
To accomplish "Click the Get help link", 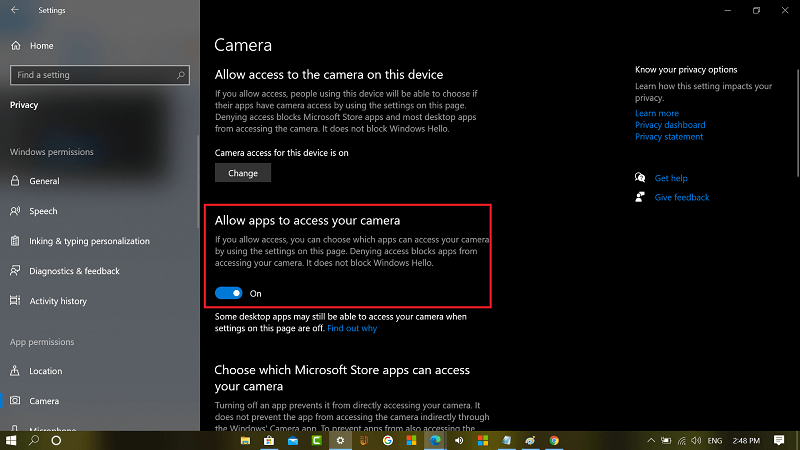I will (671, 178).
